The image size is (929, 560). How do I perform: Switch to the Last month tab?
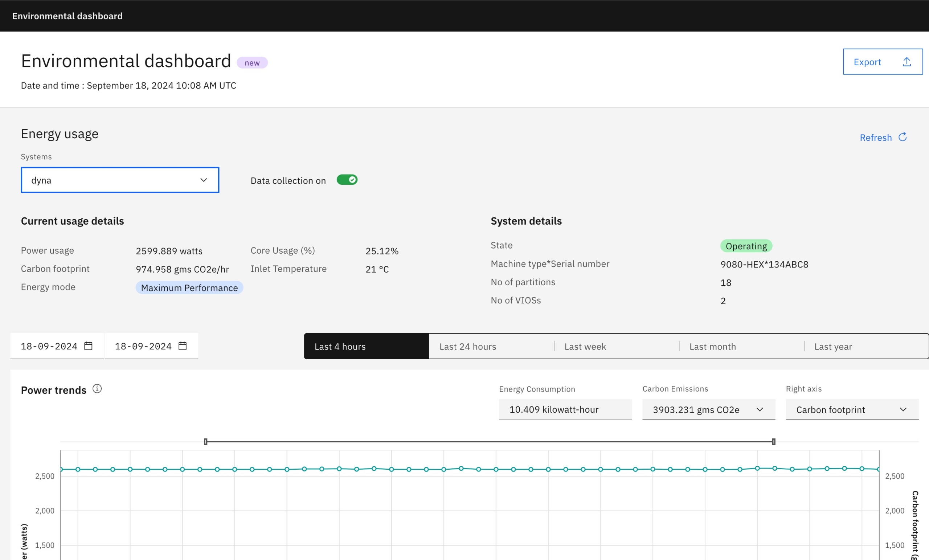pos(741,346)
